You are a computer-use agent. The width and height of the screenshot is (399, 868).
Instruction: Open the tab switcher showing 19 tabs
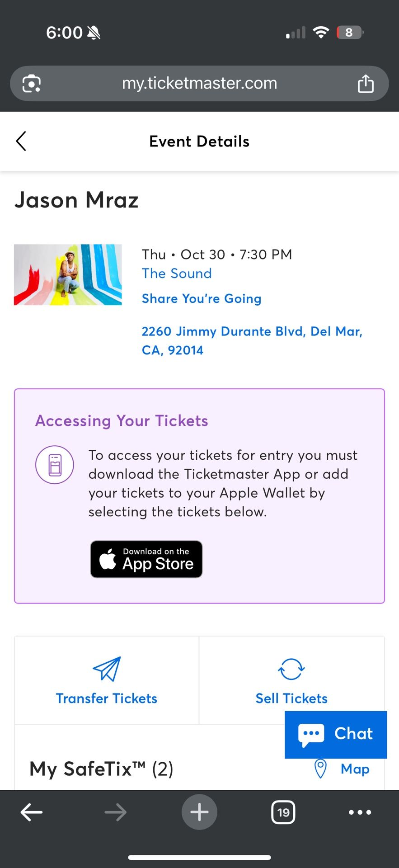(x=283, y=812)
